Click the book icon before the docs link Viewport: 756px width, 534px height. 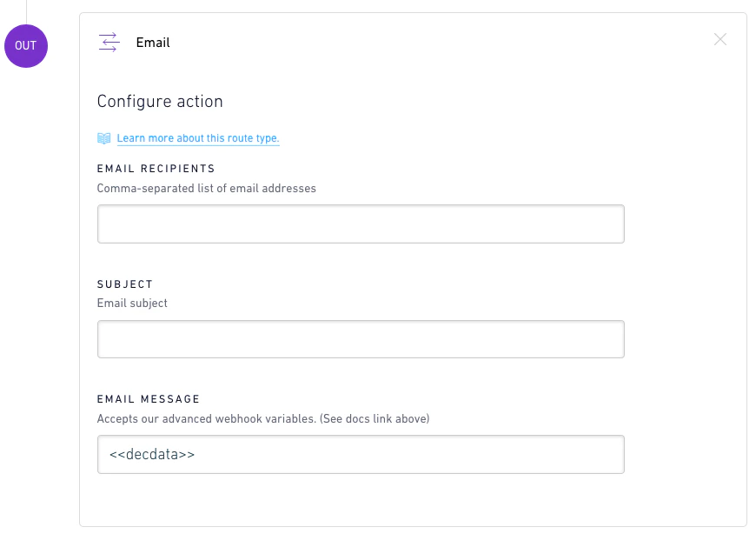103,137
